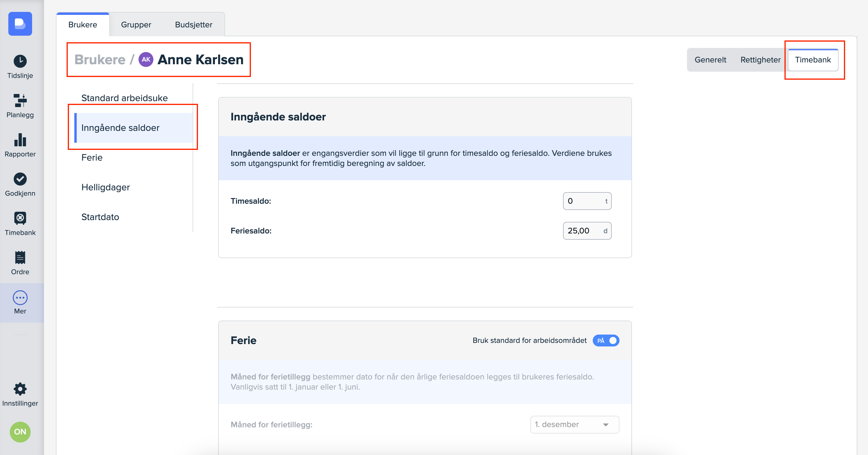Open Rapporter bar chart icon
This screenshot has height=455, width=868.
pos(20,140)
